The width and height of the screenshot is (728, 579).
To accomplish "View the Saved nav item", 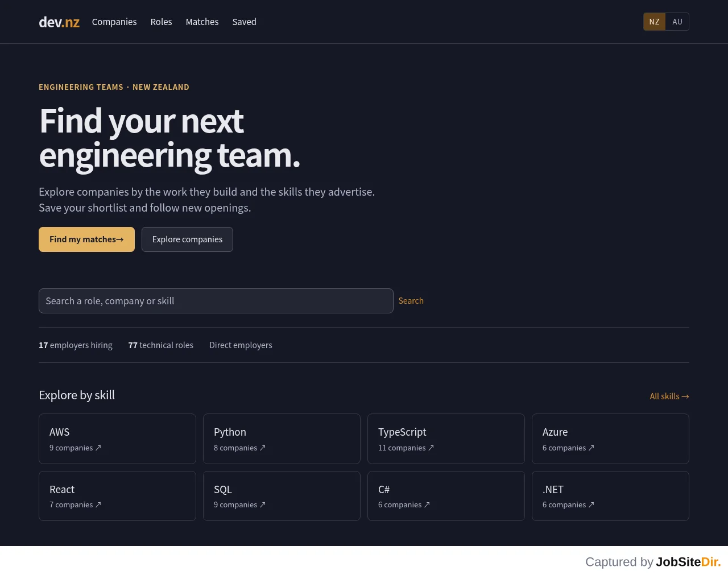I will tap(244, 22).
